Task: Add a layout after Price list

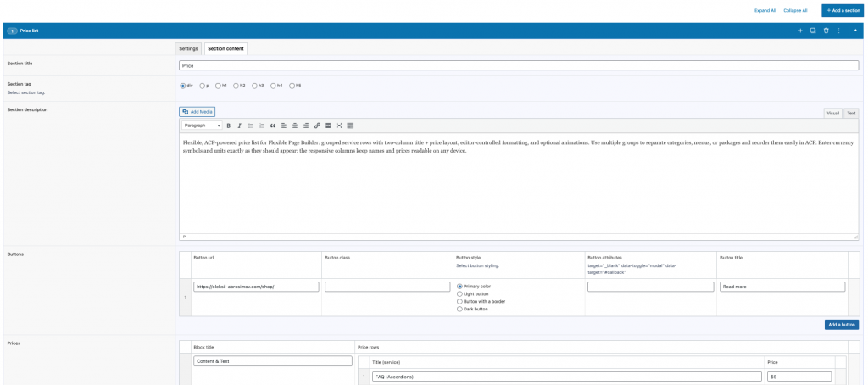Action: (x=800, y=31)
